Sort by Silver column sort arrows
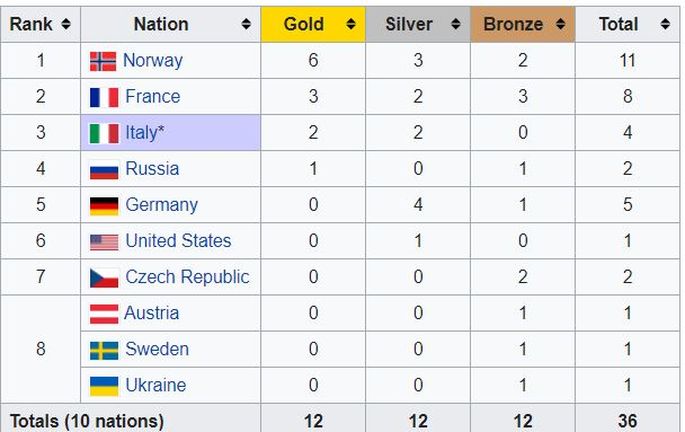Screen dimensions: 685x432 [456, 24]
